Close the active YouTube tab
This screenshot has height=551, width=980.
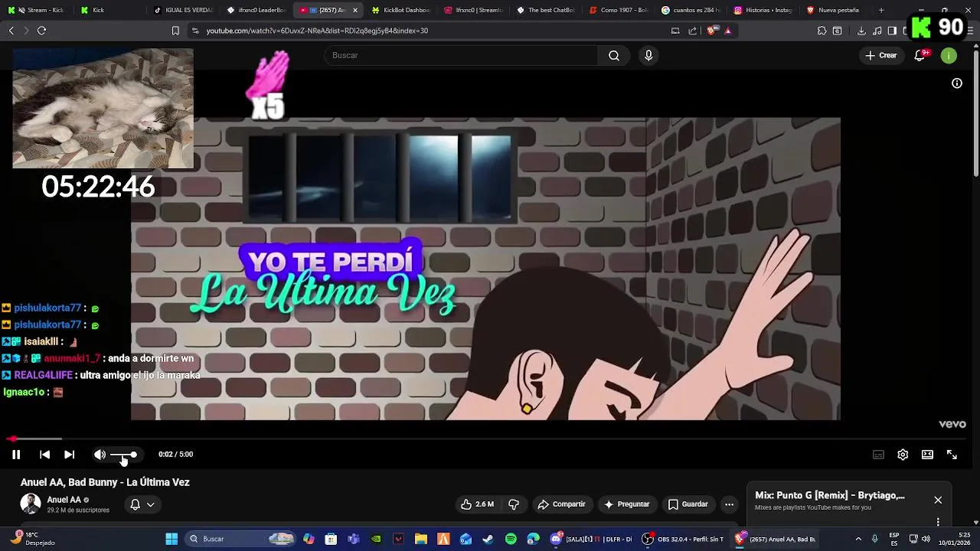[x=354, y=10]
